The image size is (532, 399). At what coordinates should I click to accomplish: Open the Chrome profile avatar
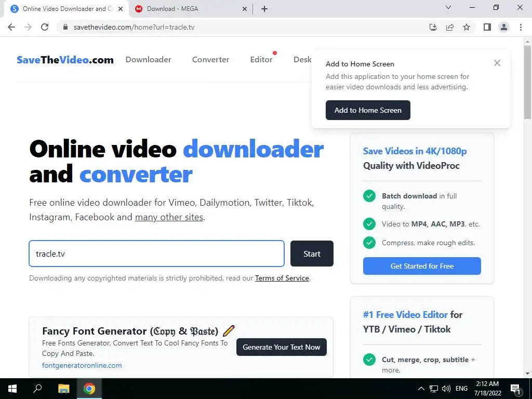click(x=504, y=27)
